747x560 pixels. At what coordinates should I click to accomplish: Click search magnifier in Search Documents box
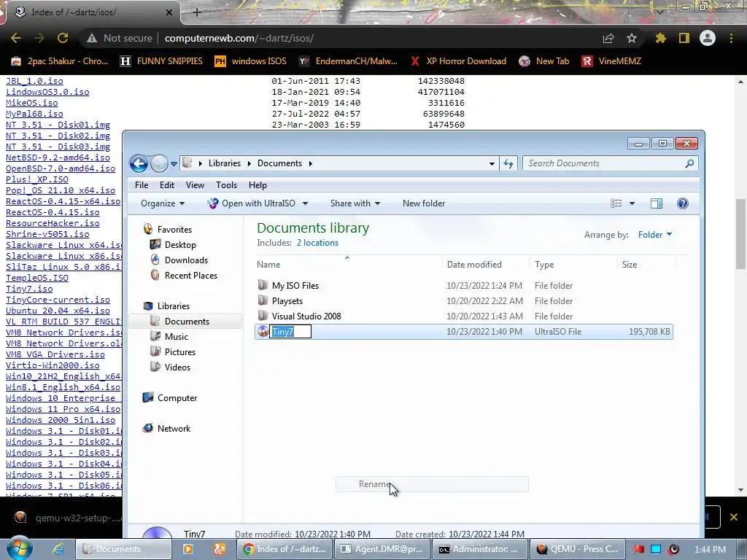coord(689,163)
